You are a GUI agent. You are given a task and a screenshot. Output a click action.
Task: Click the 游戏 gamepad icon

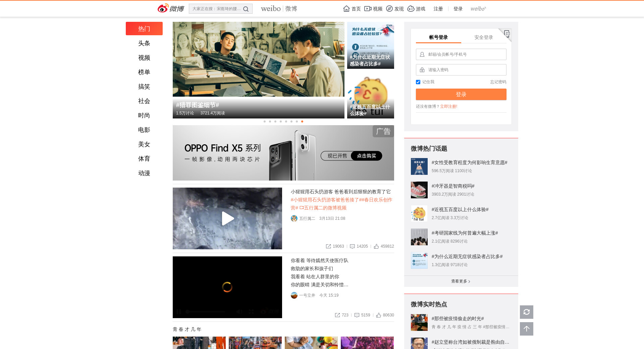(x=411, y=9)
